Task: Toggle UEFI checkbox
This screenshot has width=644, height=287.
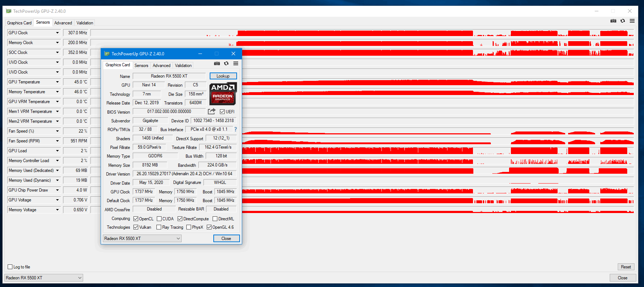Action: pyautogui.click(x=222, y=112)
